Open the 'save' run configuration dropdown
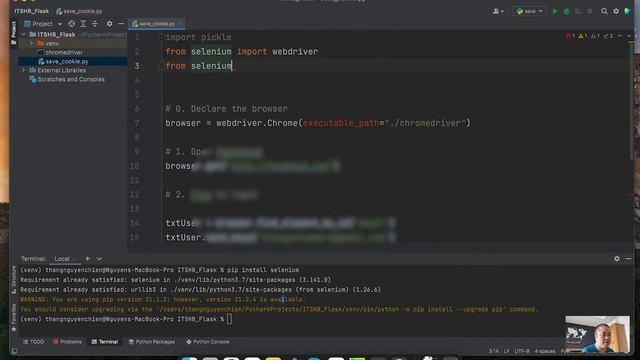640x360 pixels. coord(529,11)
